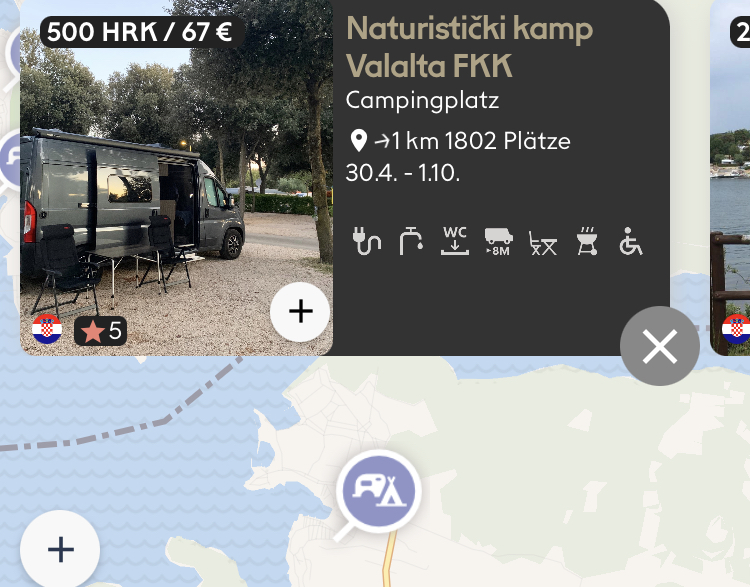Close the campsite card with X button
The image size is (750, 587).
660,346
